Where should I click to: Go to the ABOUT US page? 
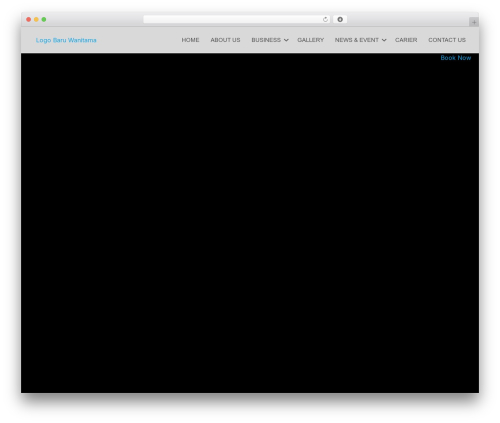pyautogui.click(x=225, y=40)
